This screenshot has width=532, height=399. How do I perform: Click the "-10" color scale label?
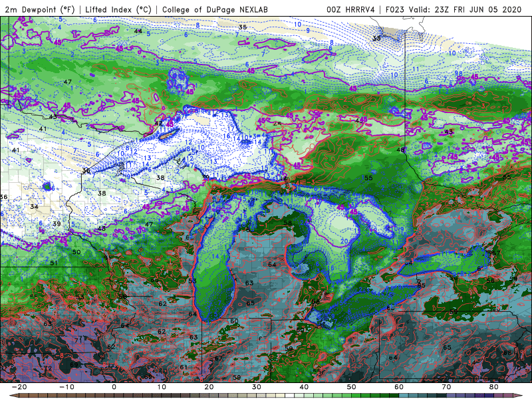coord(66,387)
